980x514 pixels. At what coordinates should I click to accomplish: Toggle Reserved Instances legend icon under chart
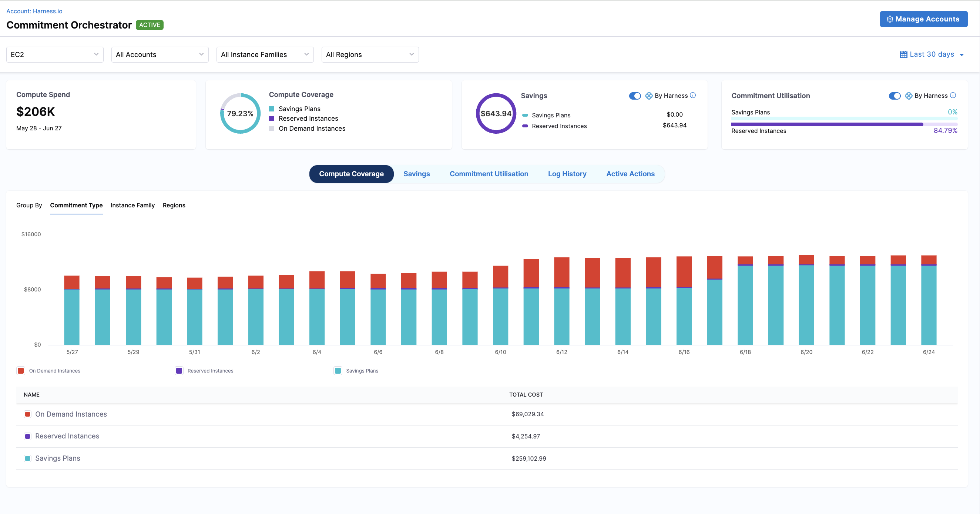[179, 370]
